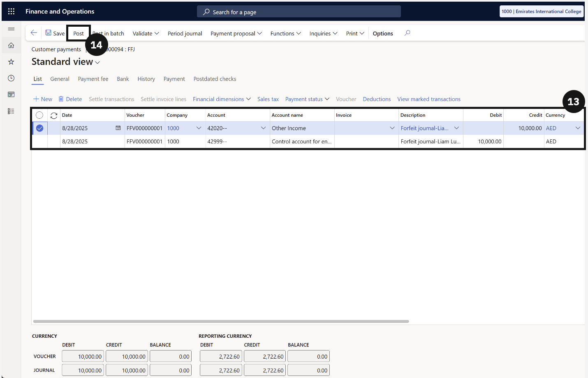Image resolution: width=588 pixels, height=378 pixels.
Task: Expand the Company dropdown in first row
Action: coord(199,128)
